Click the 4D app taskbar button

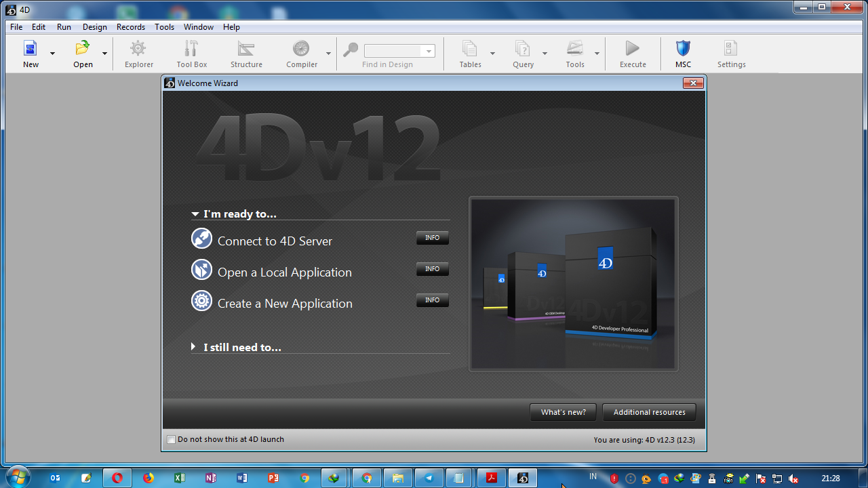523,478
